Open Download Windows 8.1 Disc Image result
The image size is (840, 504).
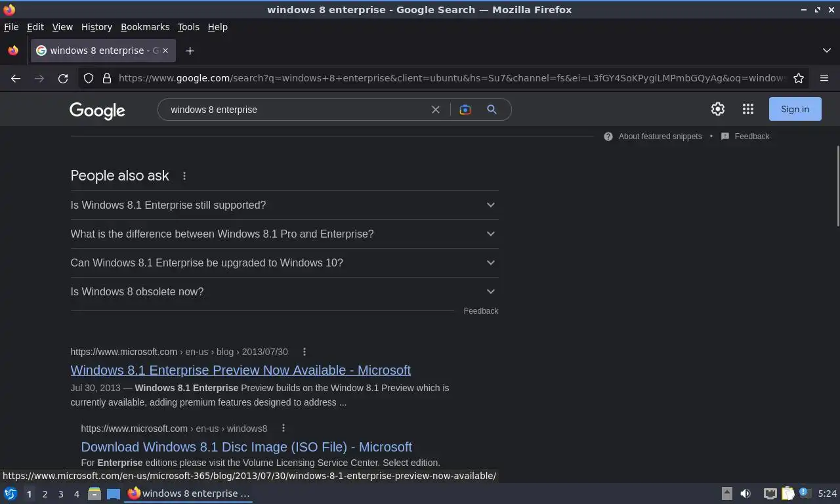tap(246, 447)
